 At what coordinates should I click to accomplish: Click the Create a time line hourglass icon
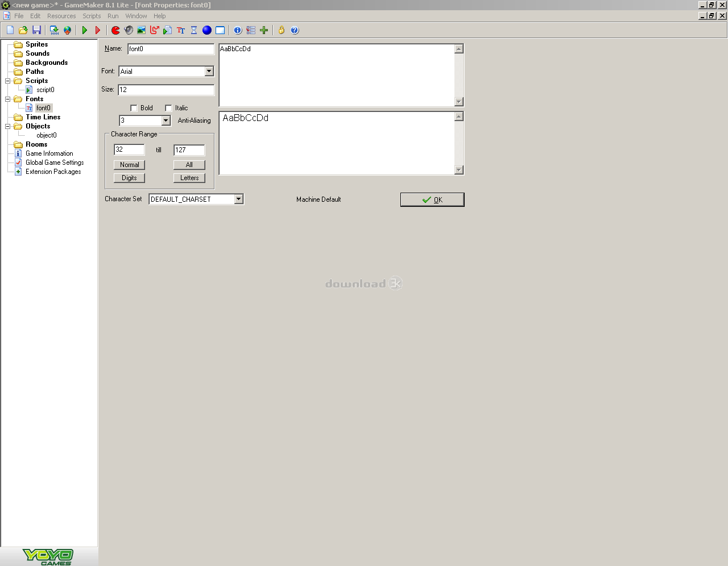click(194, 30)
